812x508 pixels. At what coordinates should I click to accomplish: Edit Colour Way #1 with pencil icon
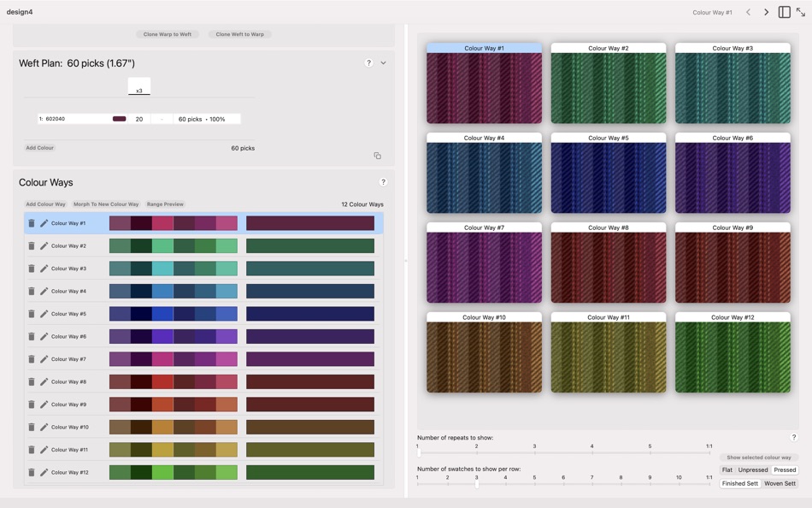44,223
